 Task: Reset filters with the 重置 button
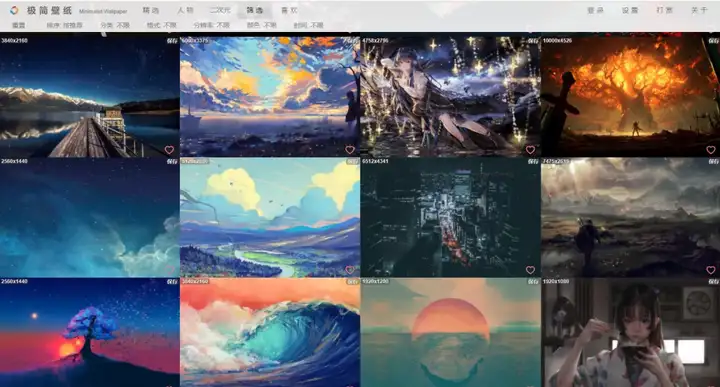tap(18, 25)
